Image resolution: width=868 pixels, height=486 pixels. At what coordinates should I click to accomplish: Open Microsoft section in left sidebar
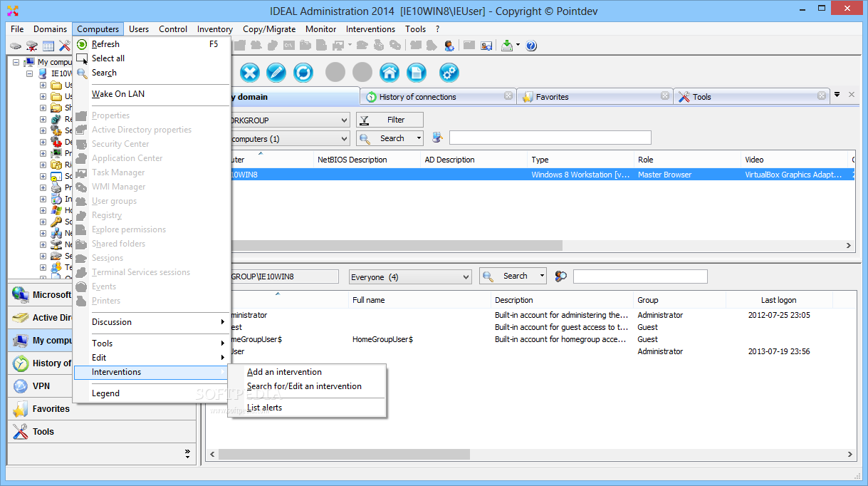(40, 294)
